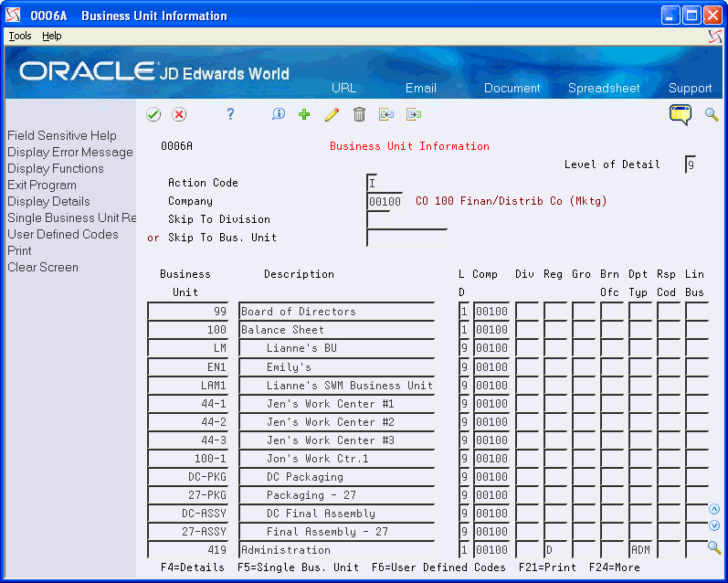Screen dimensions: 728x583
Task: Select Display Details in sidebar
Action: (48, 201)
